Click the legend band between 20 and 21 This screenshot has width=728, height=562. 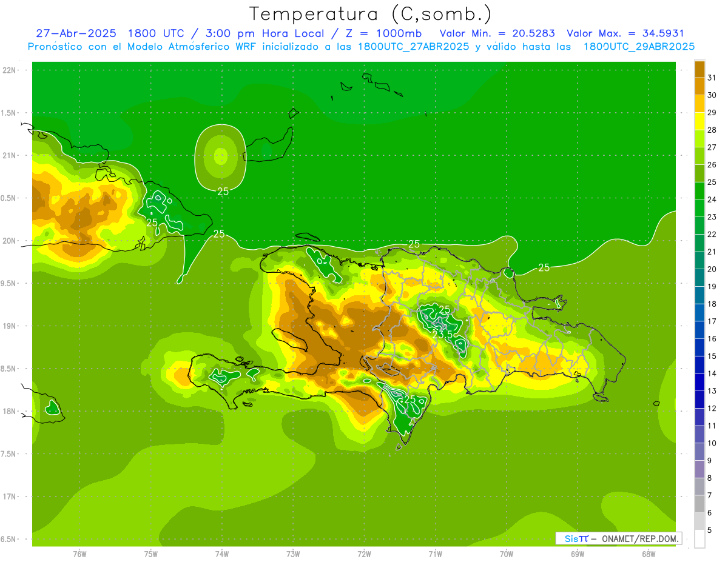699,260
